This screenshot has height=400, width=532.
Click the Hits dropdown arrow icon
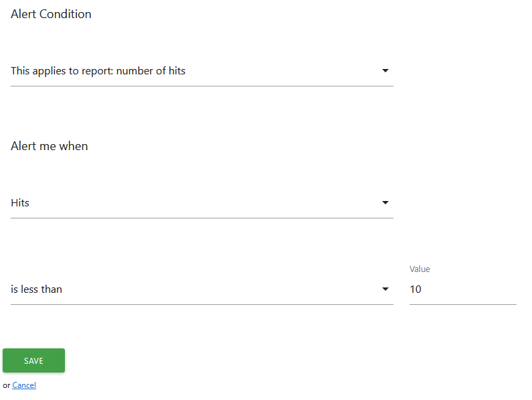coord(385,202)
